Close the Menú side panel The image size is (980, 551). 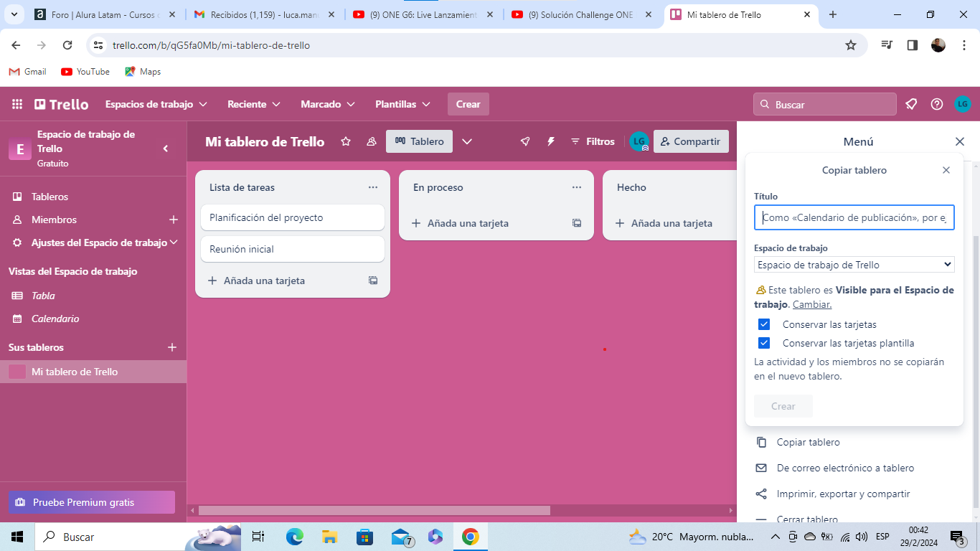[960, 141]
